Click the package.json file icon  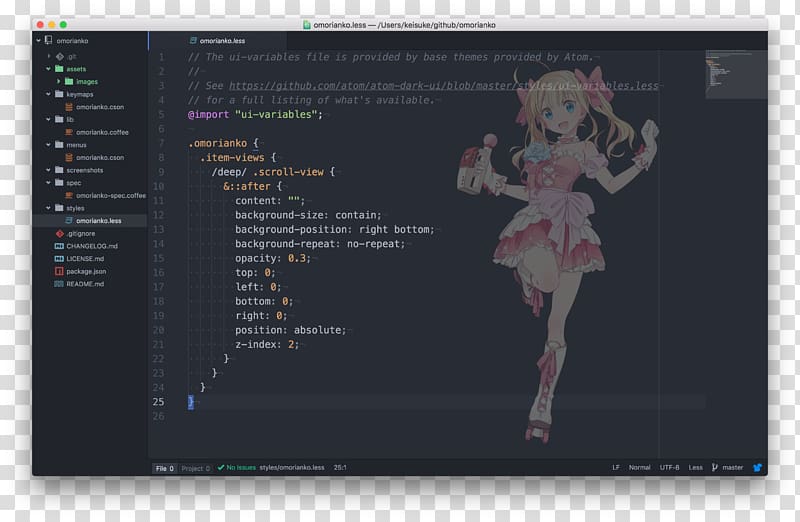pyautogui.click(x=59, y=271)
